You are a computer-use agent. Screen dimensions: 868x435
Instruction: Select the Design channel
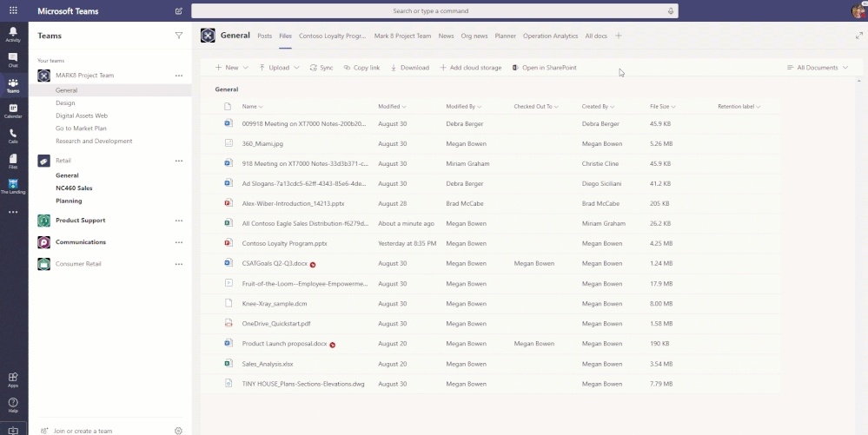point(65,102)
